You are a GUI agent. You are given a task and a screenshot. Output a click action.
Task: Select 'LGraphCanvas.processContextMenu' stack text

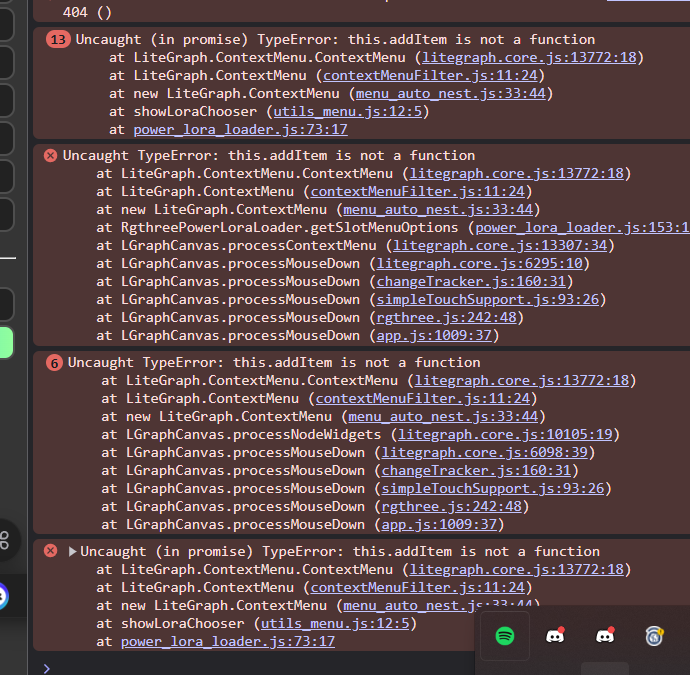point(249,246)
